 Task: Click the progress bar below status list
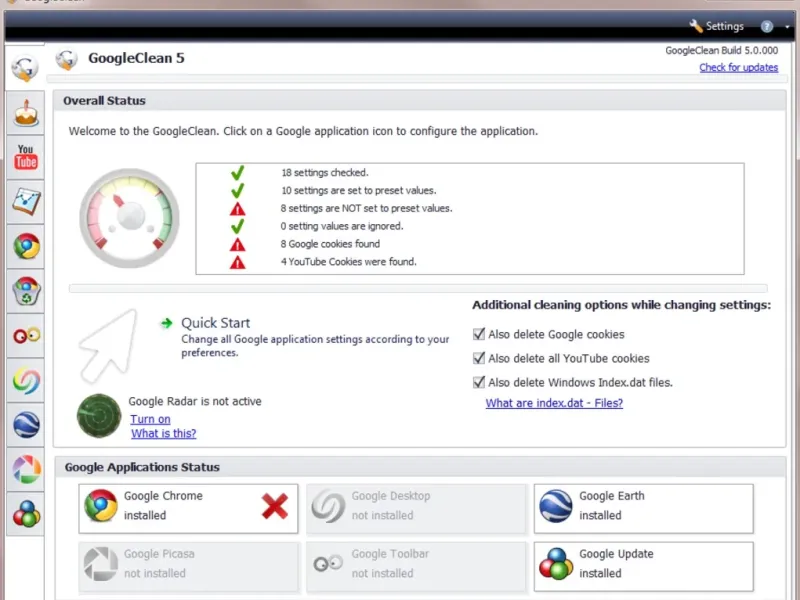pos(418,289)
